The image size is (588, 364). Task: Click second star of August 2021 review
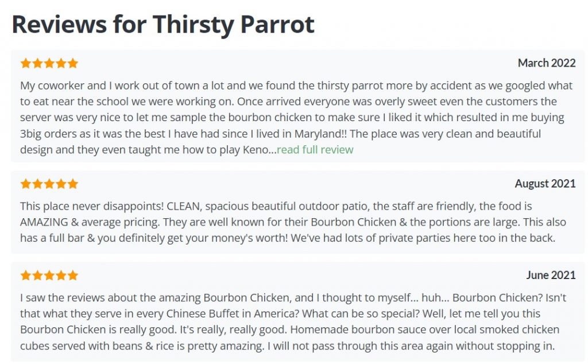37,184
